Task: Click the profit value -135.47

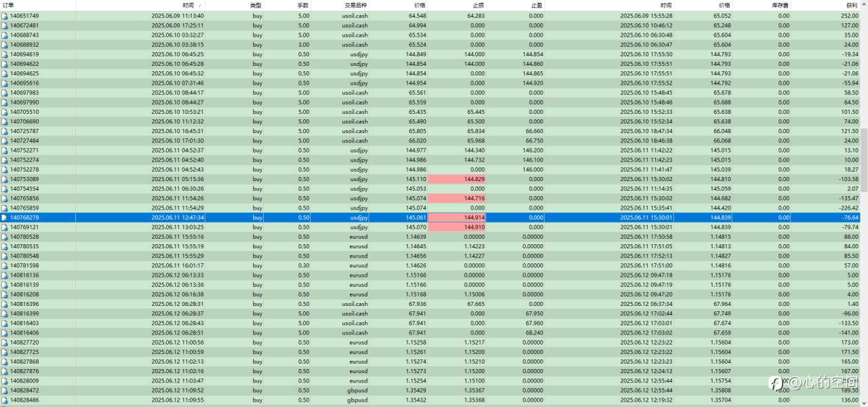Action: (848, 198)
